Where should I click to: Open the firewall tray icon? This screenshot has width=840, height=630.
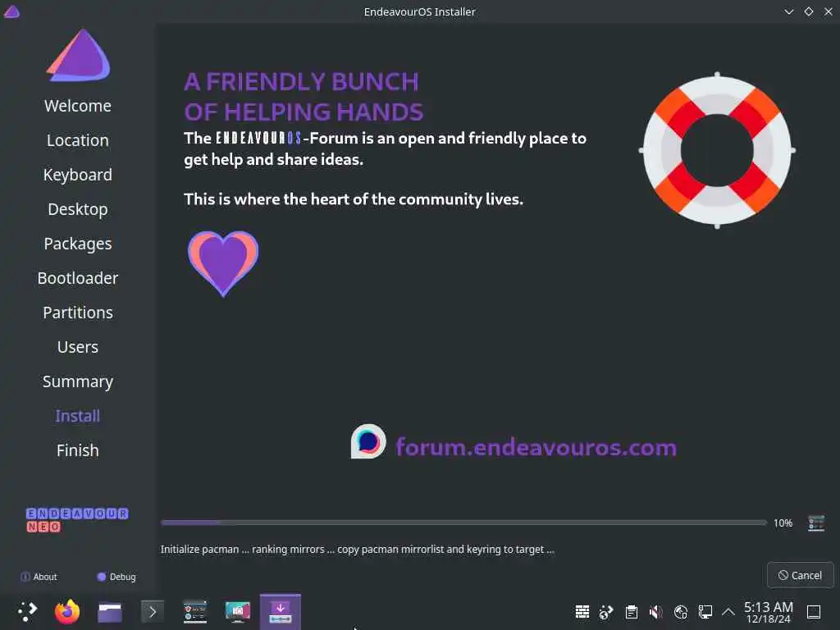click(x=582, y=611)
